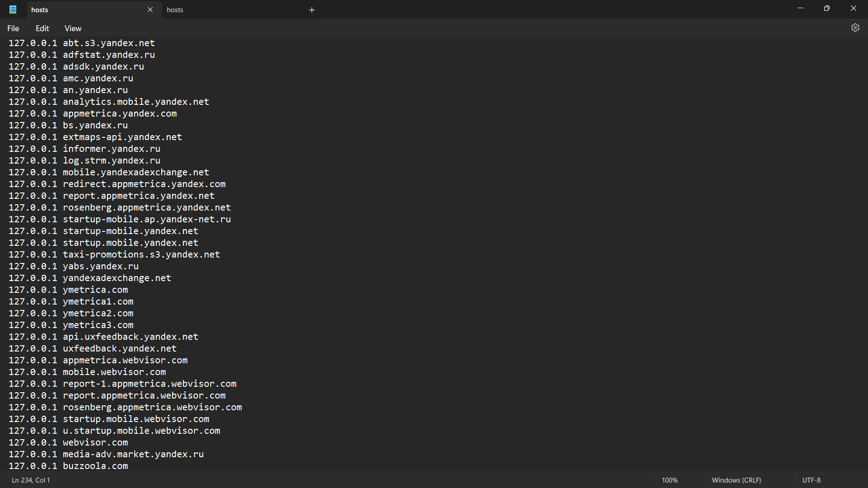Click log.strm.yandex.ru entry
The image size is (868, 488).
(x=85, y=160)
